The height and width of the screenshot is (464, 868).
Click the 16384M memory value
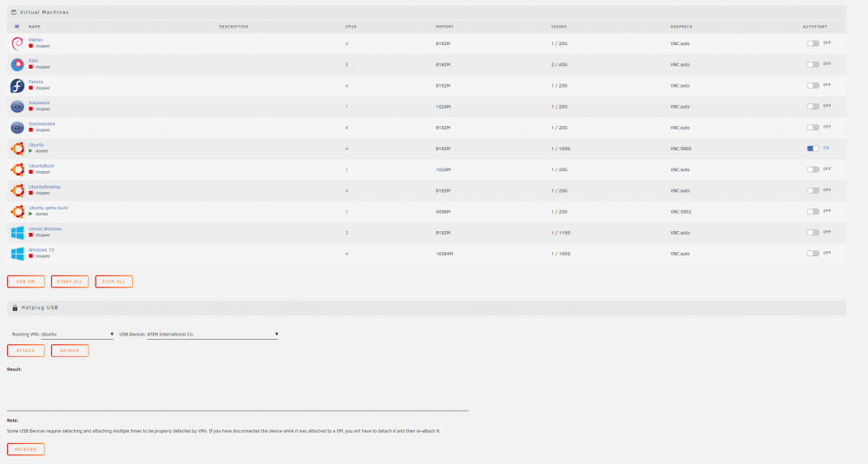pyautogui.click(x=444, y=254)
